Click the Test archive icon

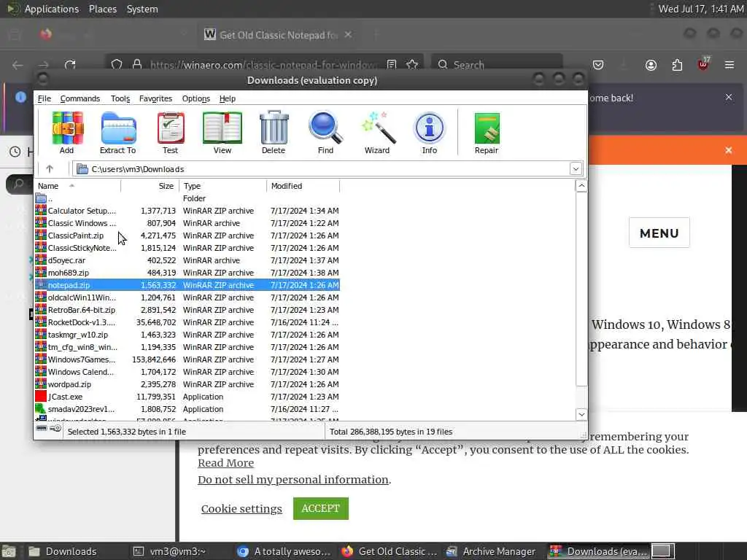pyautogui.click(x=170, y=133)
